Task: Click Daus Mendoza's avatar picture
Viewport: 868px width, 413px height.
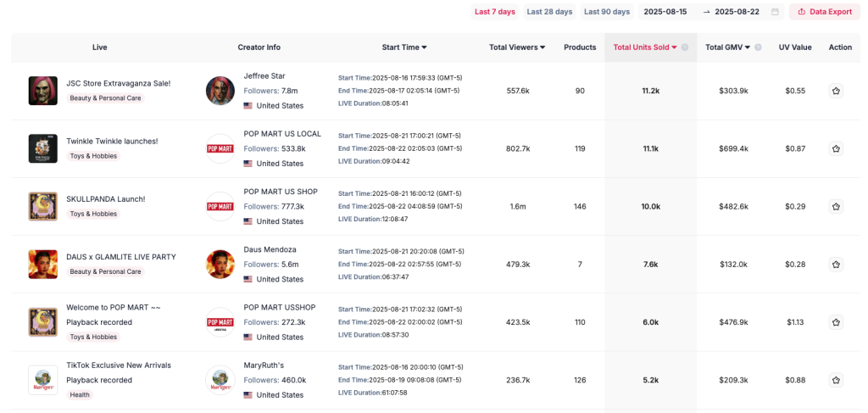Action: point(220,264)
